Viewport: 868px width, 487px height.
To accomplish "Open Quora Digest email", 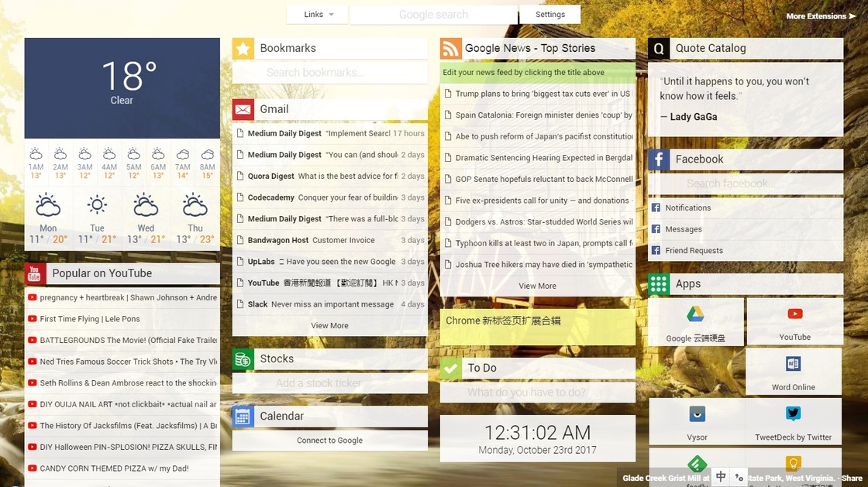I will pos(330,177).
